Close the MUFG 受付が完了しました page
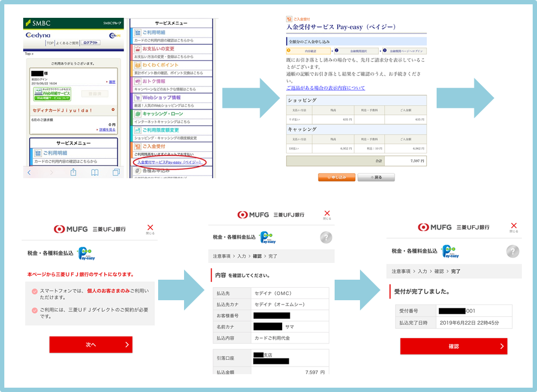The height and width of the screenshot is (392, 537). click(514, 227)
